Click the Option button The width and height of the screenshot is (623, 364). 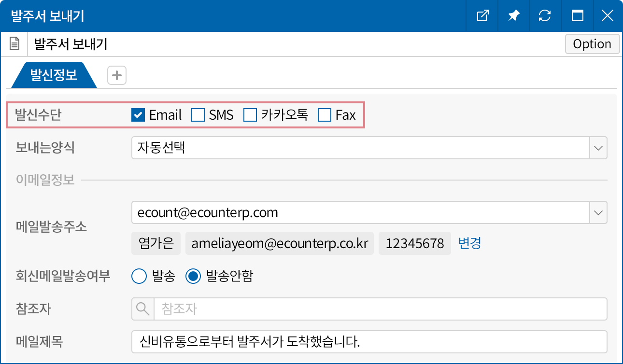pos(592,44)
